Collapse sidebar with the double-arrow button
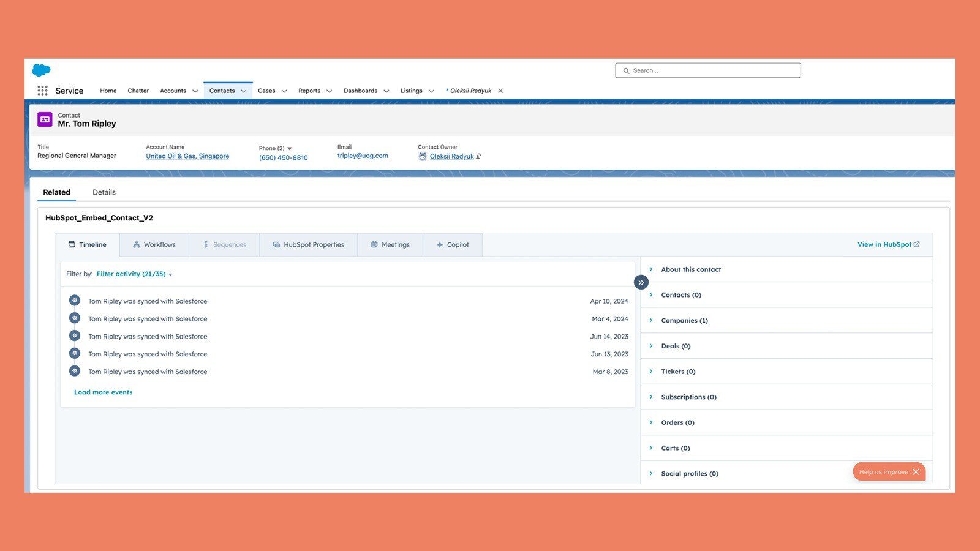 (x=641, y=282)
